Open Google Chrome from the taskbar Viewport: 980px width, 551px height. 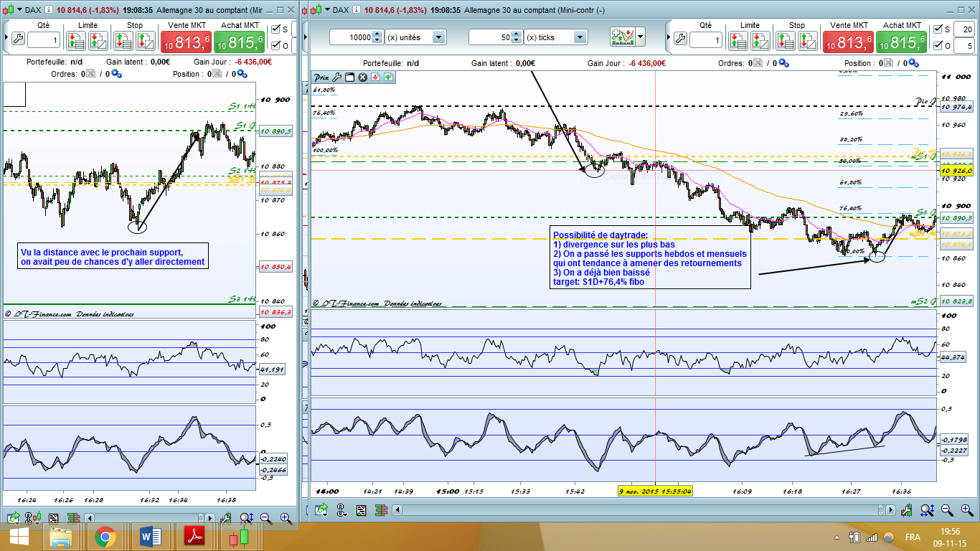point(105,537)
